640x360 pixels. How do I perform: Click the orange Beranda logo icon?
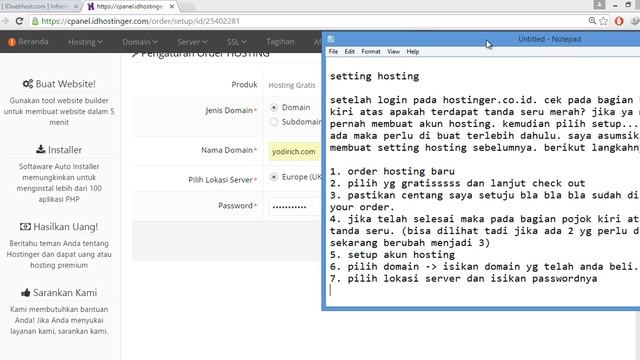coord(12,42)
